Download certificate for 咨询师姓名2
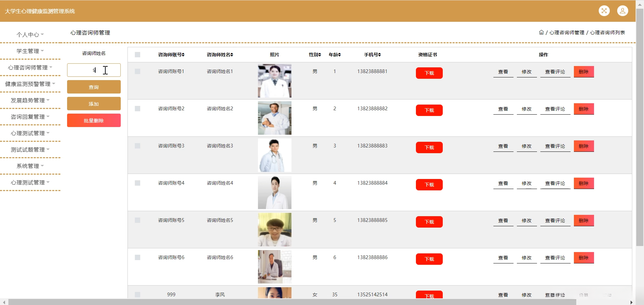The width and height of the screenshot is (644, 305). pyautogui.click(x=429, y=110)
